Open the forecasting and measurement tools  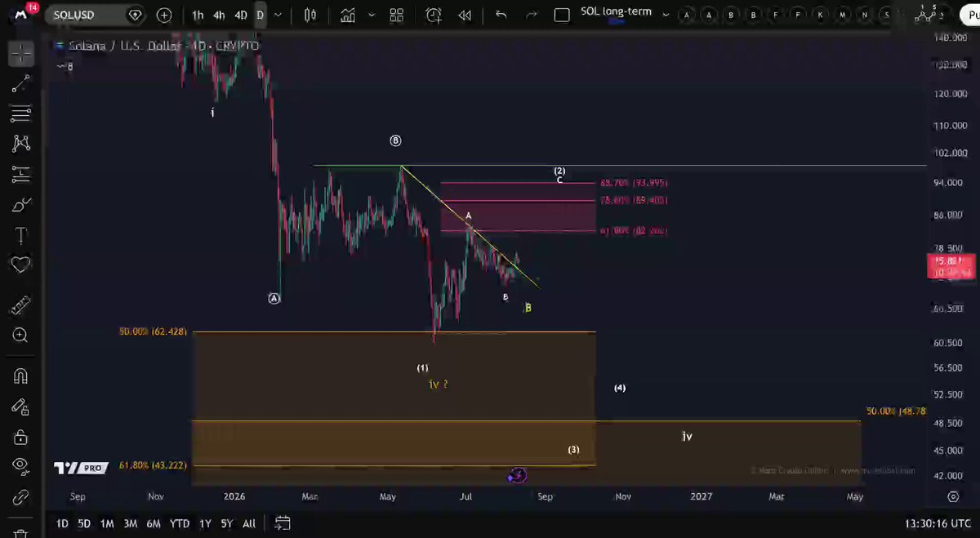click(x=21, y=174)
